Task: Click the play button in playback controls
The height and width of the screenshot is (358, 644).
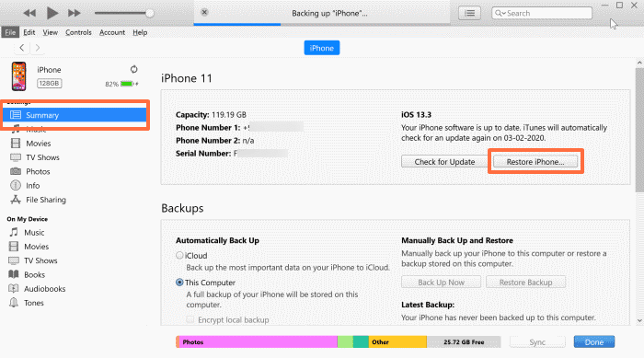Action: [52, 13]
